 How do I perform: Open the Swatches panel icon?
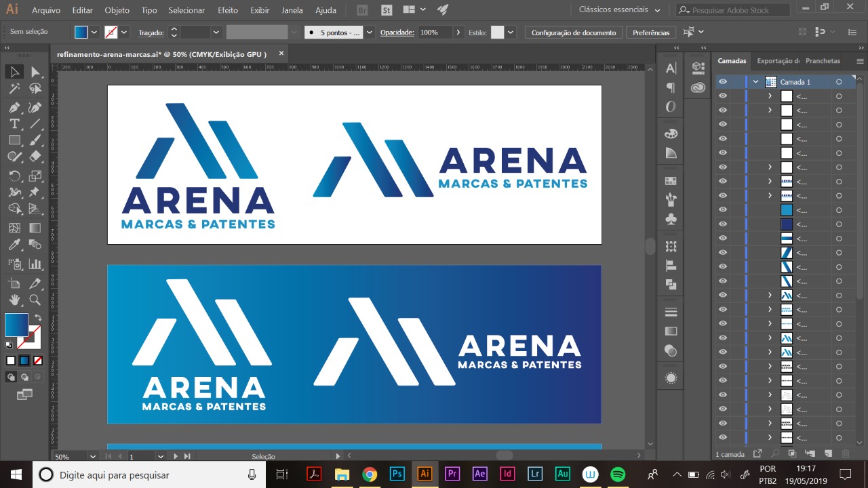click(671, 181)
